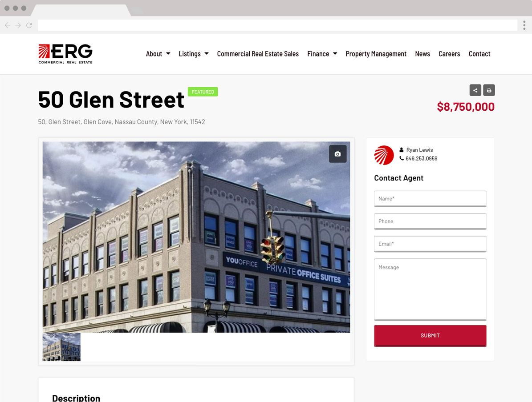Viewport: 532px width, 402px height.
Task: Click the browser forward arrow
Action: click(x=18, y=25)
